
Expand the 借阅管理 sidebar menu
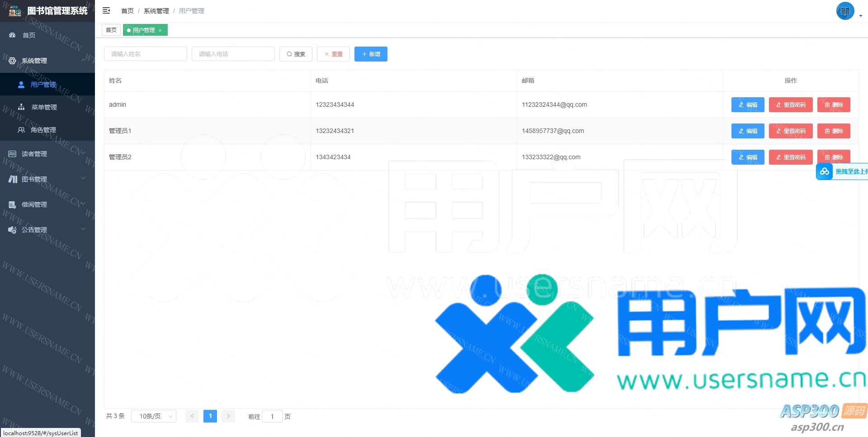(x=34, y=204)
